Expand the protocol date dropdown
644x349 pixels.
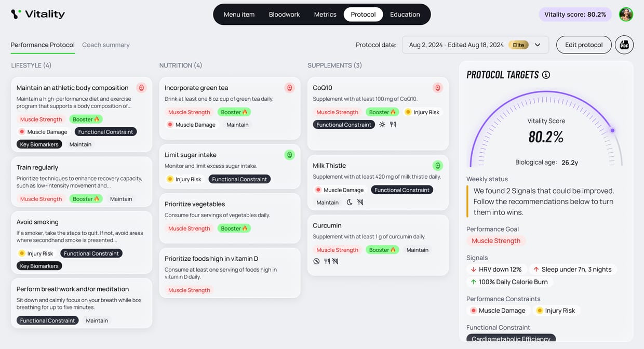click(x=475, y=45)
